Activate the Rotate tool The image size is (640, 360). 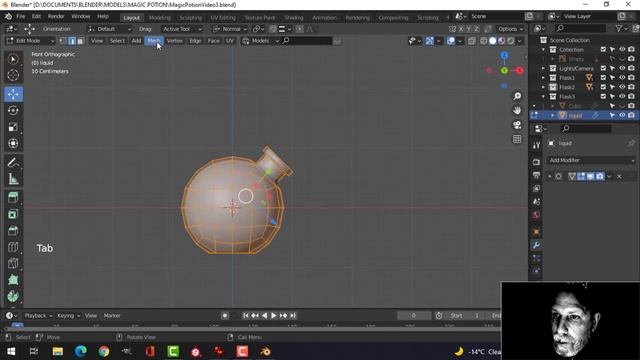click(x=13, y=111)
